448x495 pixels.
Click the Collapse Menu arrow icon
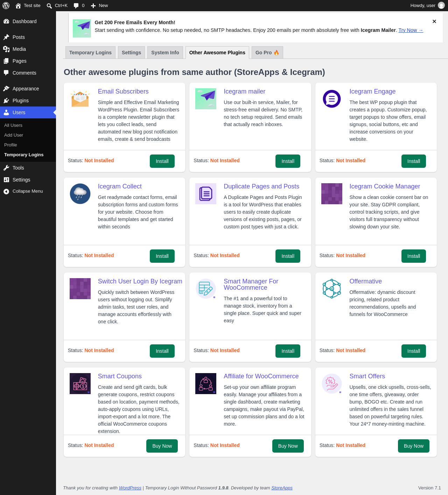pos(6,191)
